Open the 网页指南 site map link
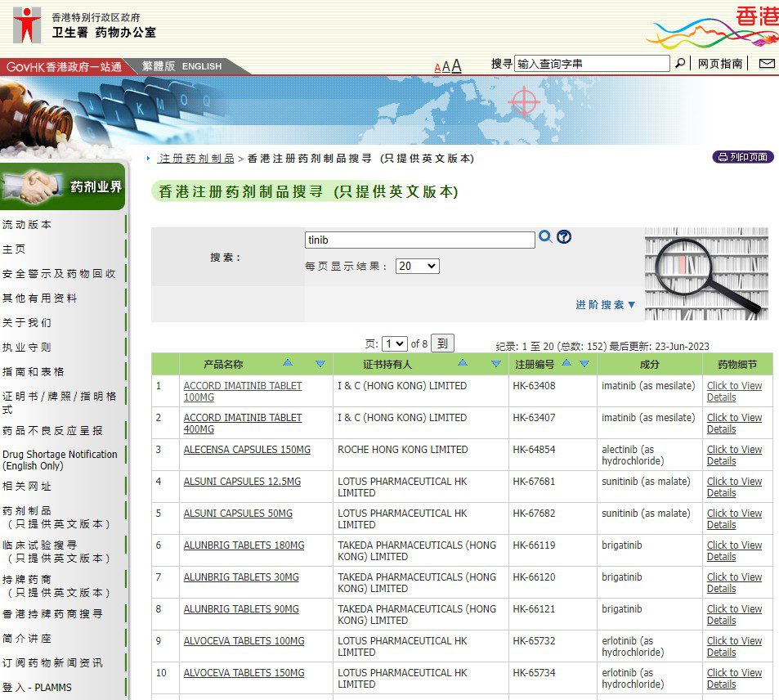The width and height of the screenshot is (779, 700). [x=720, y=64]
